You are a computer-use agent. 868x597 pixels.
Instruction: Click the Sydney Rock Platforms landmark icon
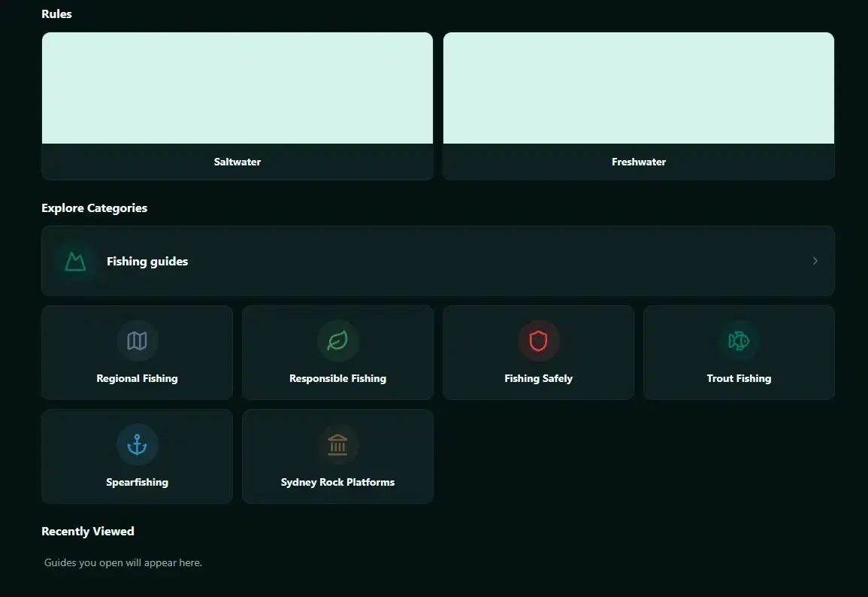[337, 444]
